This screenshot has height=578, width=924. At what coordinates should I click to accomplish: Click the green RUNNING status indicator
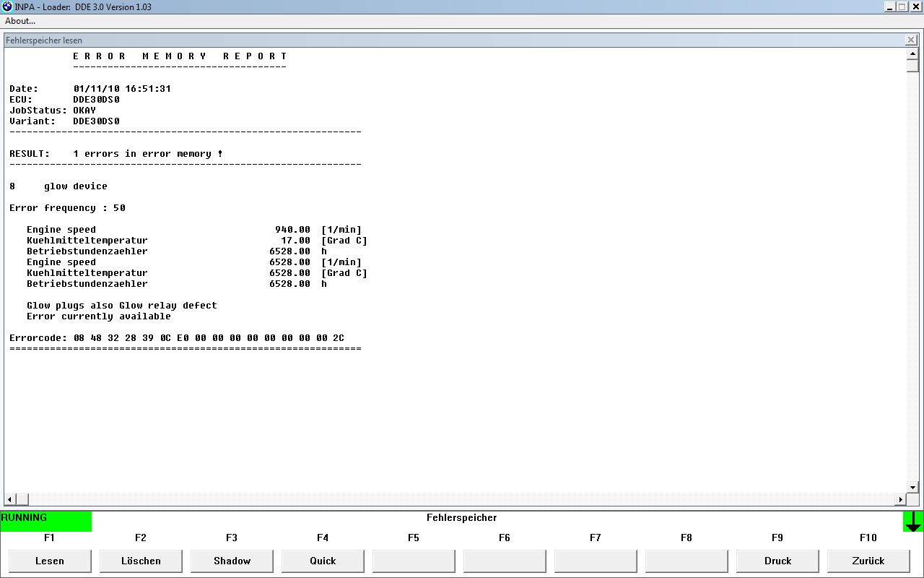point(46,521)
